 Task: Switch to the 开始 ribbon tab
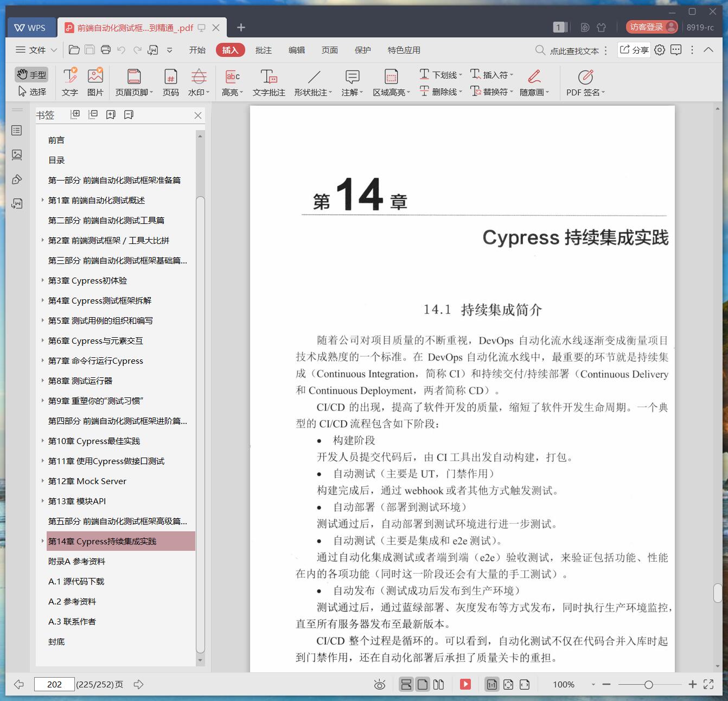[197, 50]
